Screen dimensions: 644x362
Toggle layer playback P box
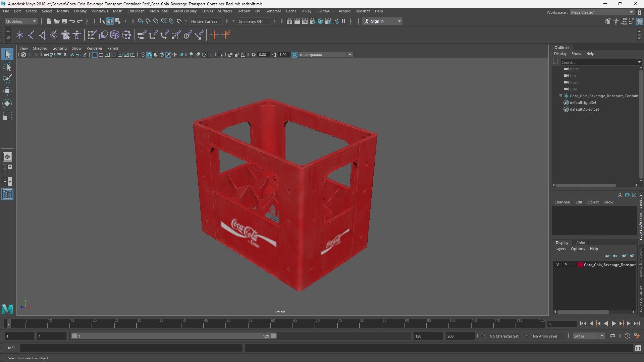pyautogui.click(x=566, y=265)
